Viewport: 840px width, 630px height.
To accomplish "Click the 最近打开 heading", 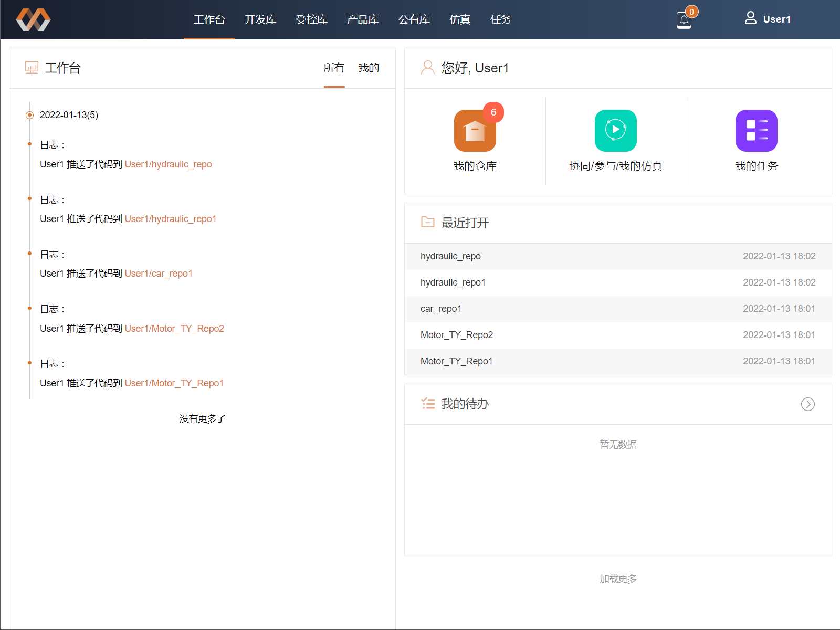I will [465, 223].
